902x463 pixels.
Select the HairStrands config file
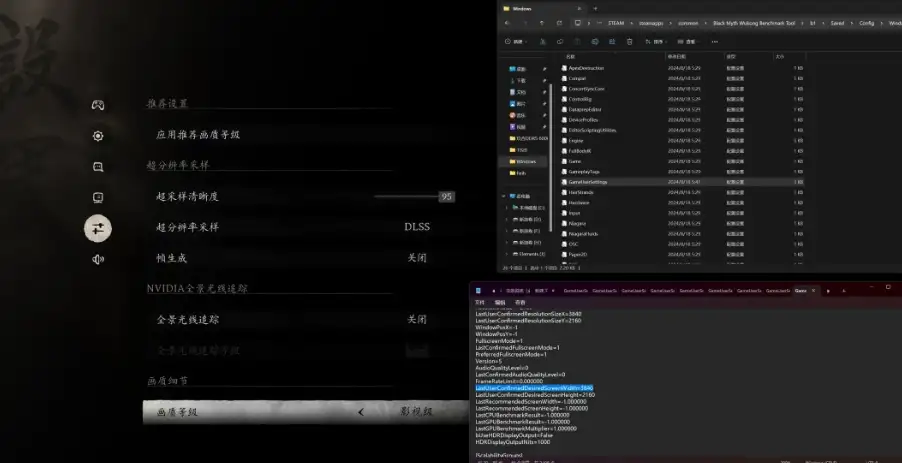[x=580, y=192]
